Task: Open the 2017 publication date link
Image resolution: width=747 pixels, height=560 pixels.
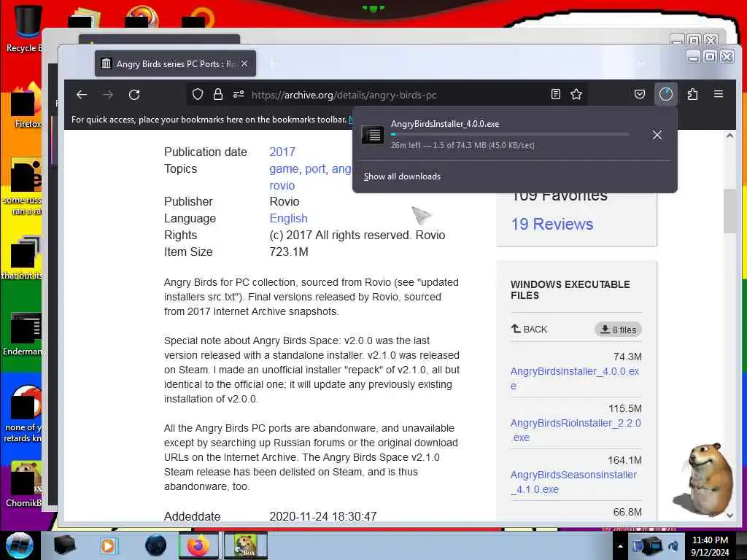Action: 282,152
